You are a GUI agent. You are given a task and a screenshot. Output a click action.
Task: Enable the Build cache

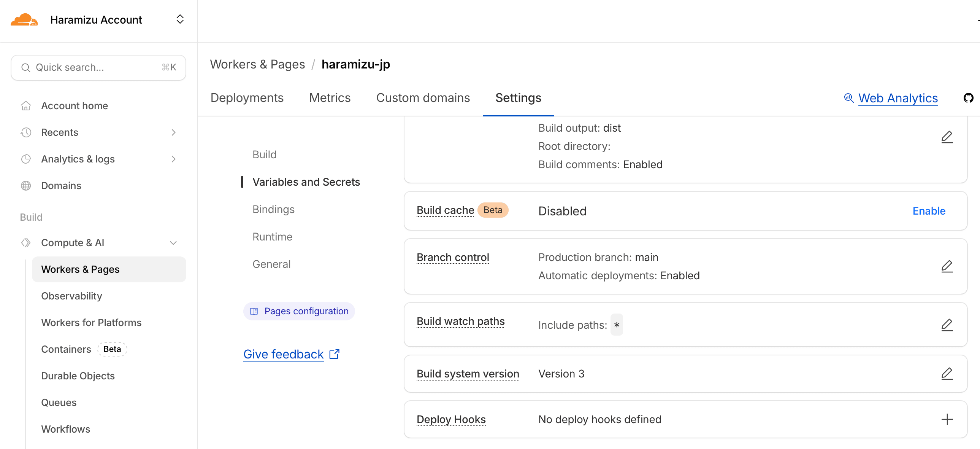pos(928,211)
